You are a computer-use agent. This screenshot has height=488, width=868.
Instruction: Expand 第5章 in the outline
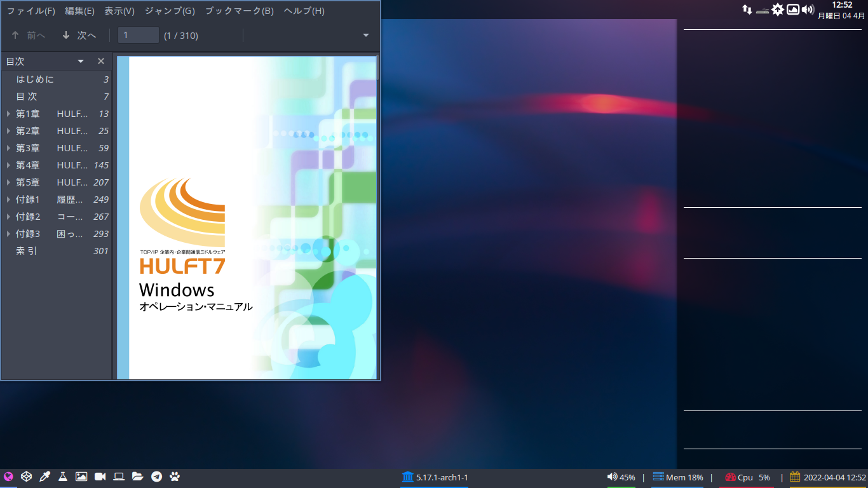8,182
